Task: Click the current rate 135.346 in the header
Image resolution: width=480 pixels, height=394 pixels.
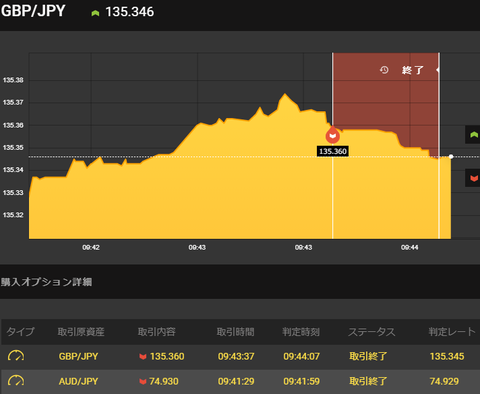Action: (130, 12)
